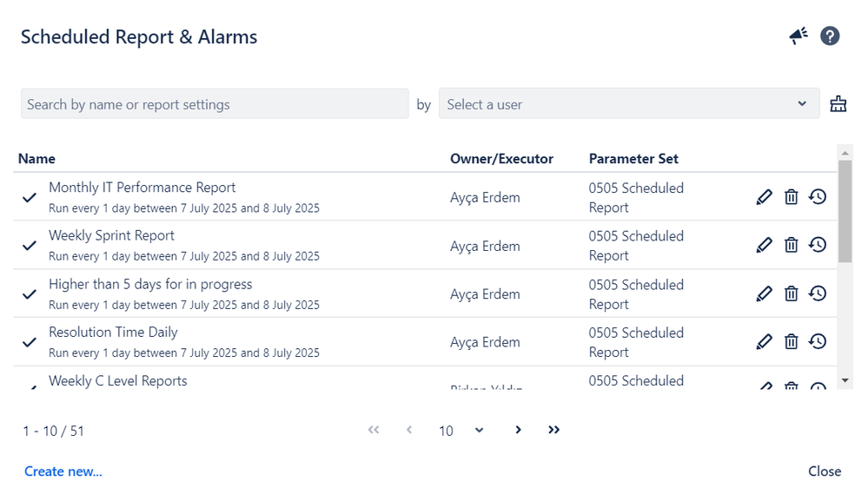Open the announcements megaphone icon

coord(798,36)
